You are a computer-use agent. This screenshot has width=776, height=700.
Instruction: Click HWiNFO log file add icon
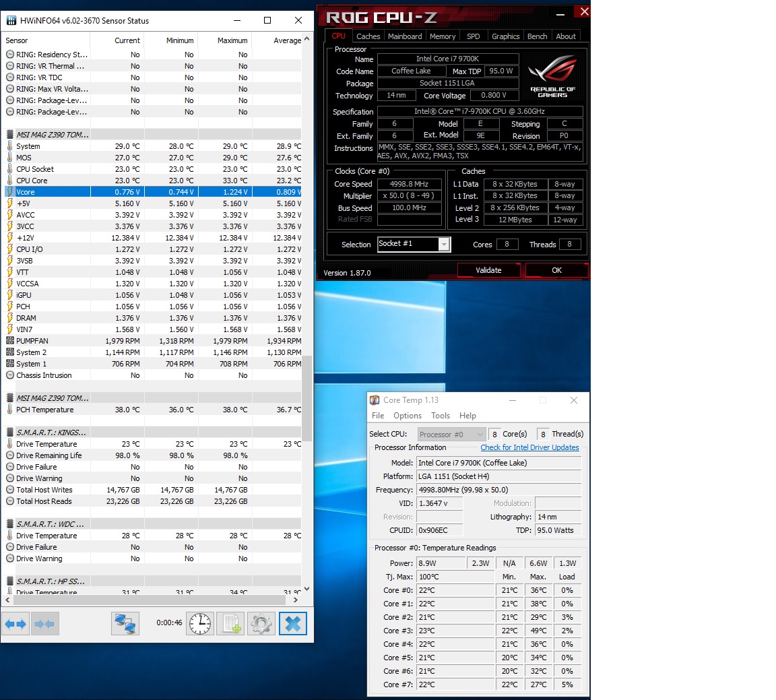(230, 624)
